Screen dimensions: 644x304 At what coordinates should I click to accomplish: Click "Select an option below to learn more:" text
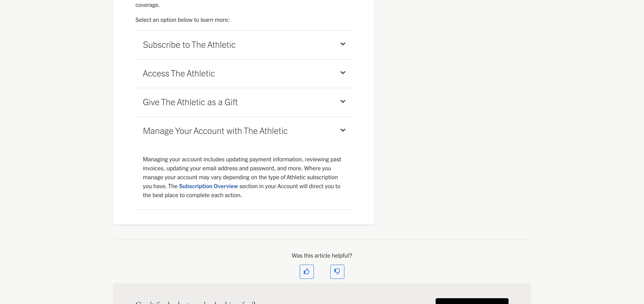click(x=182, y=20)
